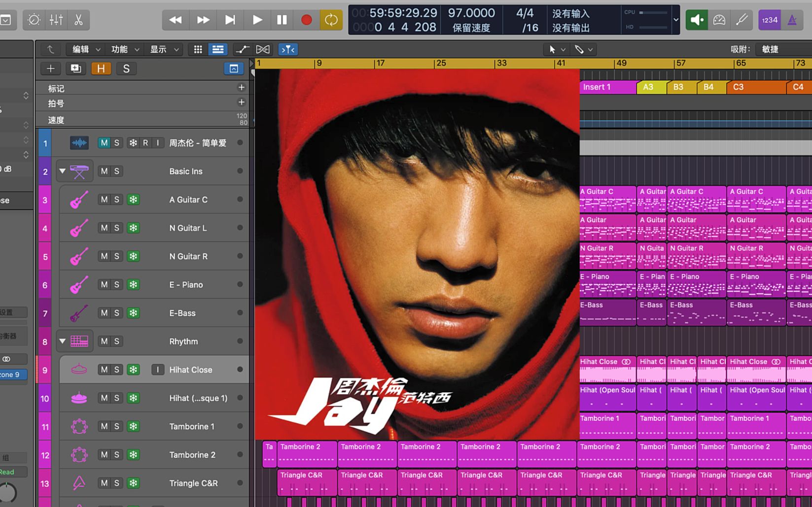Select the first E-Bass region

(608, 313)
